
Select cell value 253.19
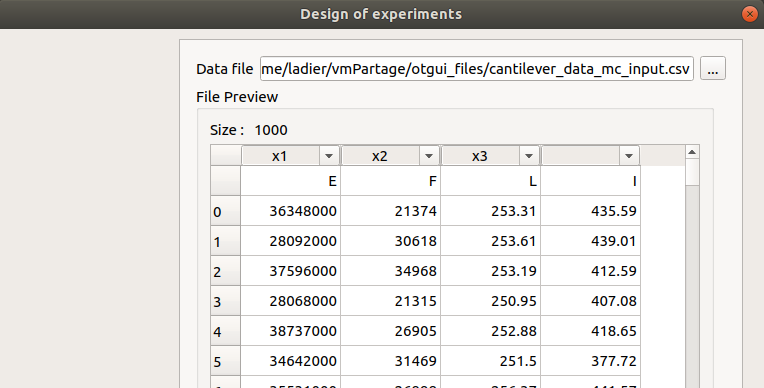tap(491, 271)
